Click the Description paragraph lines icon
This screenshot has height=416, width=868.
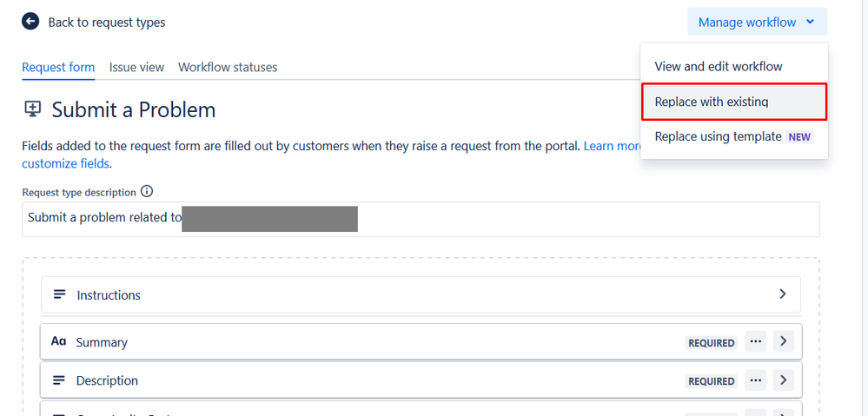(59, 380)
